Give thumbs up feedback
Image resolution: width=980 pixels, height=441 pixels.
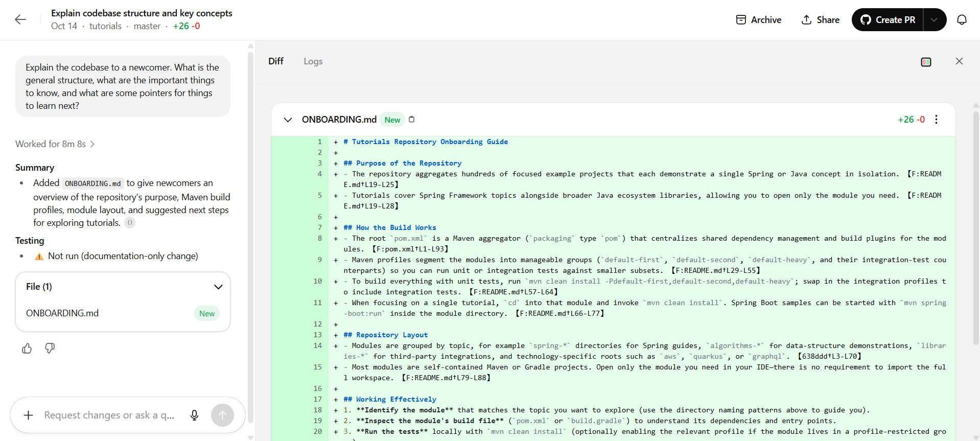click(27, 349)
